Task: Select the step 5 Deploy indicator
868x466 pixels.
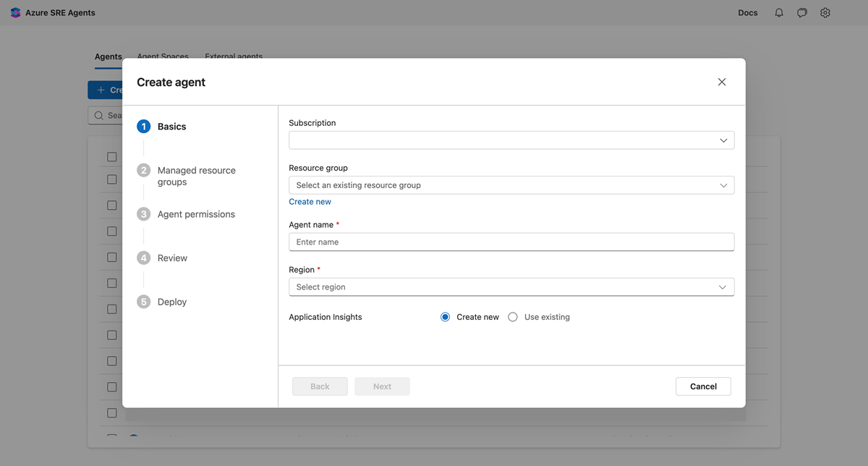Action: (x=143, y=302)
